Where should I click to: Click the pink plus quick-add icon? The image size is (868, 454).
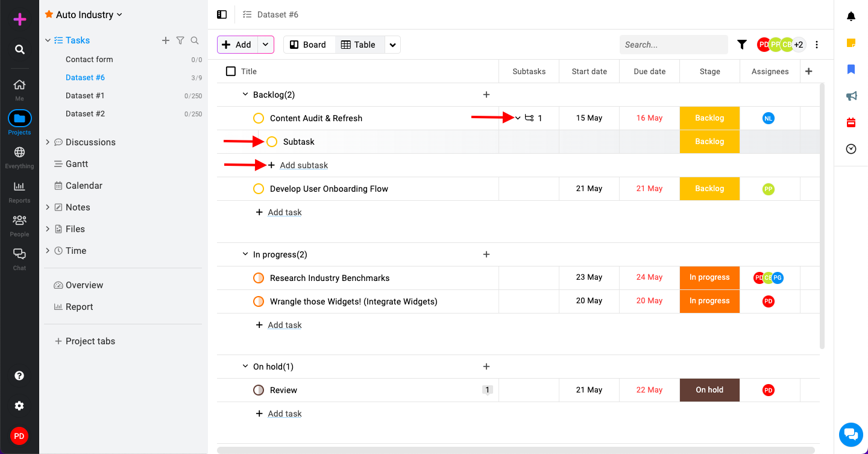point(20,20)
